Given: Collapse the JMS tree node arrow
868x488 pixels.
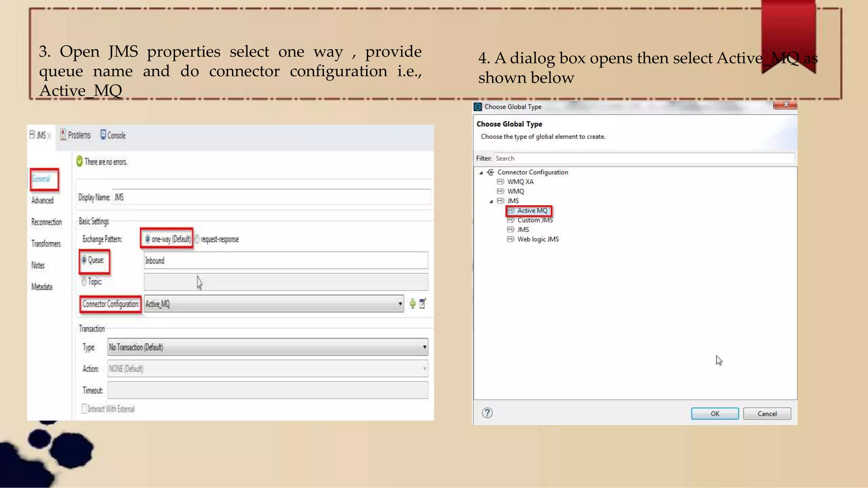Looking at the screenshot, I should point(491,202).
